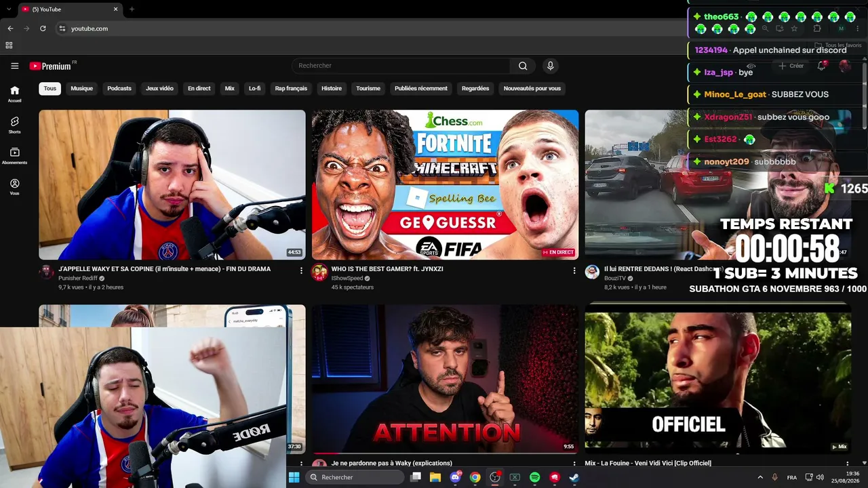Open the Punisher Rediff channel name

tap(78, 279)
